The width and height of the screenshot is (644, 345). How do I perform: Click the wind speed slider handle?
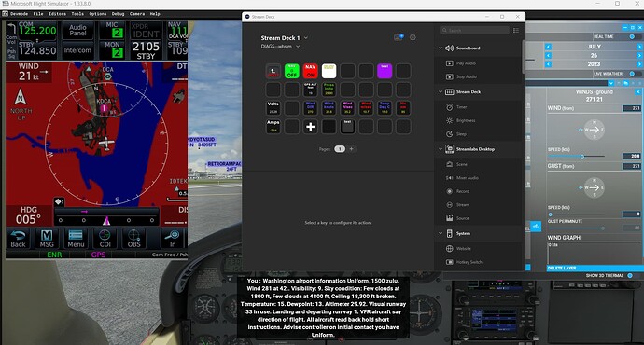tap(582, 157)
